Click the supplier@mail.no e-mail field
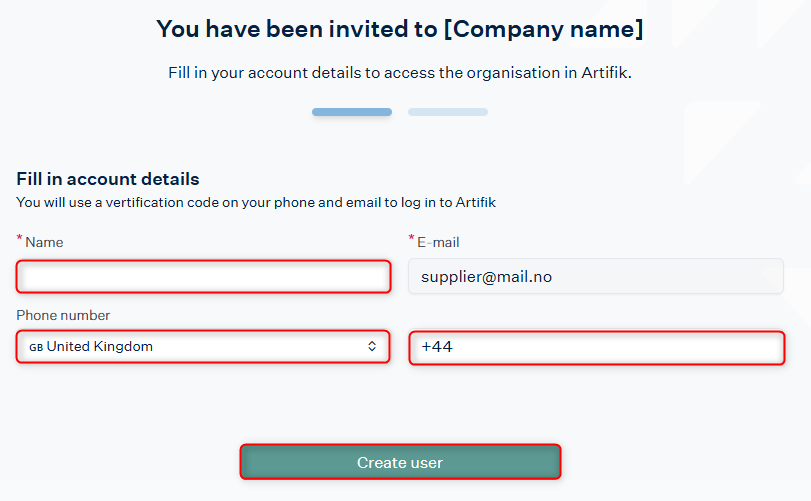Screen dimensions: 811x501 coord(596,277)
